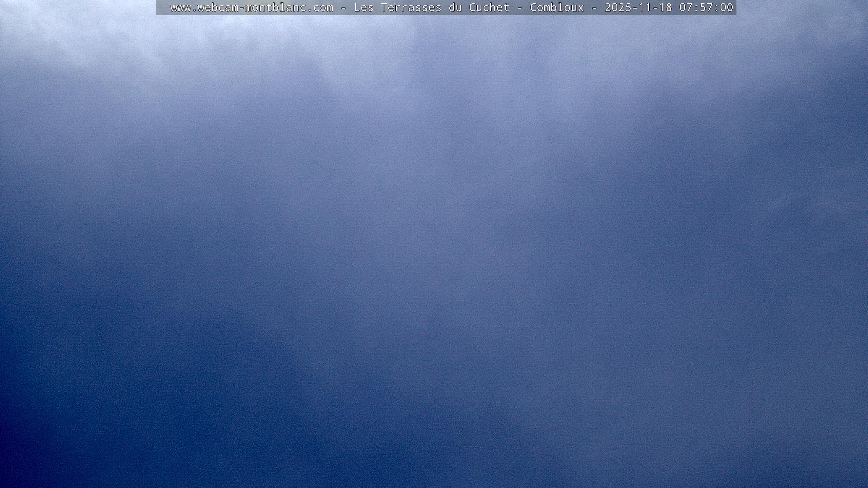Click the year '2025' in the timestamp
This screenshot has height=488, width=868.
coord(618,7)
